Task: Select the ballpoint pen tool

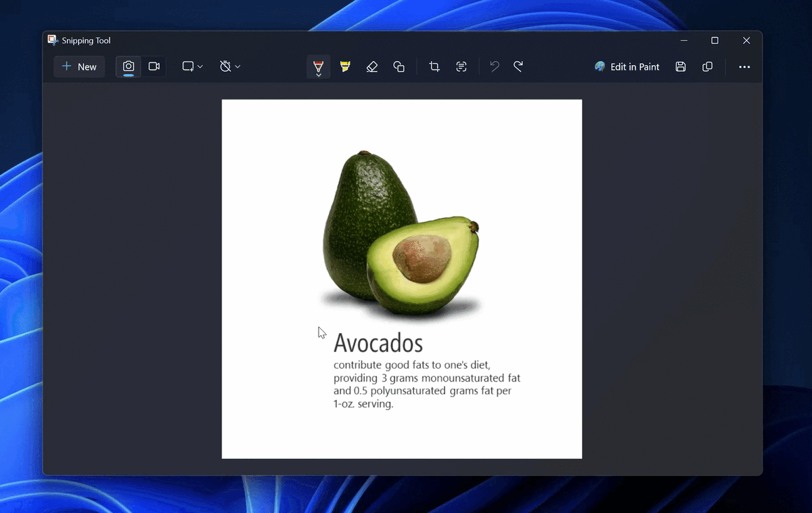Action: coord(318,65)
